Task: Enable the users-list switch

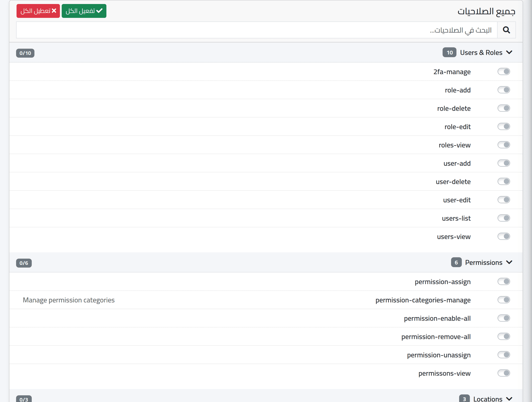Action: tap(504, 218)
